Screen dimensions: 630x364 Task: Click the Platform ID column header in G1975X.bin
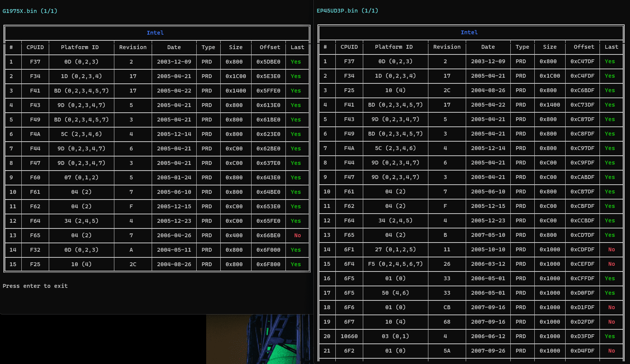point(80,47)
